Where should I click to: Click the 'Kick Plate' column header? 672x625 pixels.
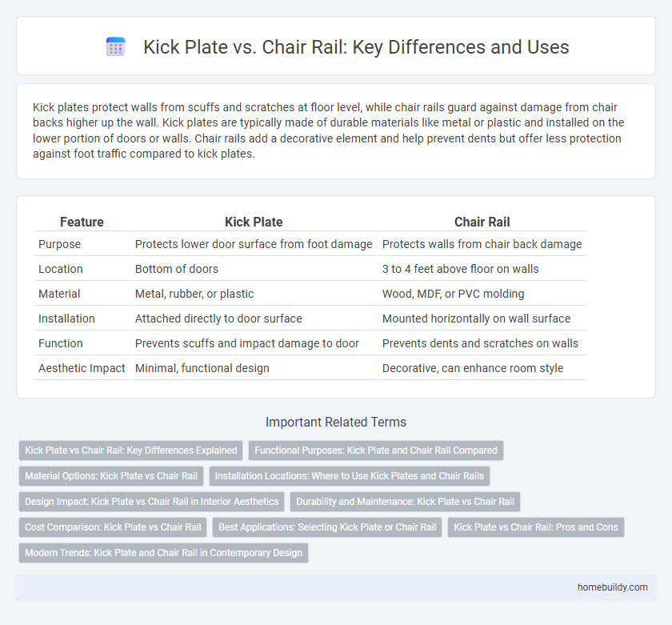[254, 222]
